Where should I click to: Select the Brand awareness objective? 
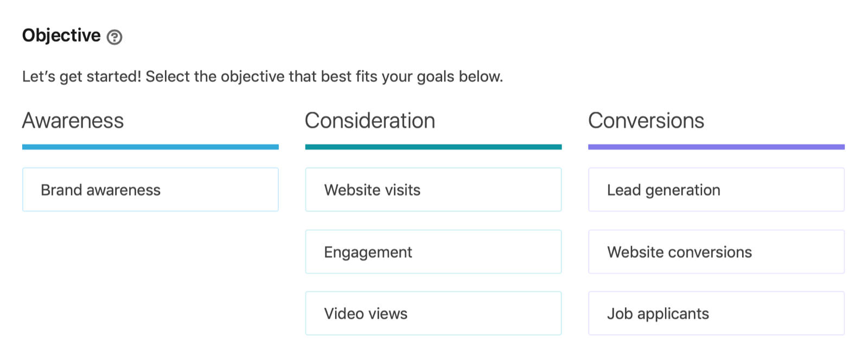(x=150, y=190)
